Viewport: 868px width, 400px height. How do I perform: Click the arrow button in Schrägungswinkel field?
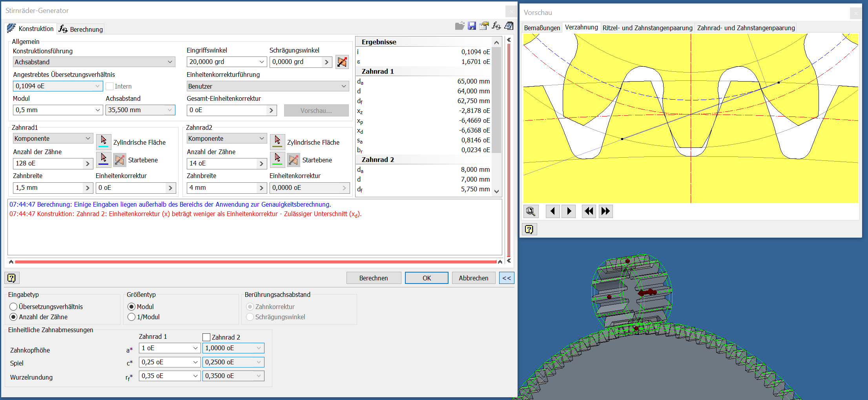[326, 62]
